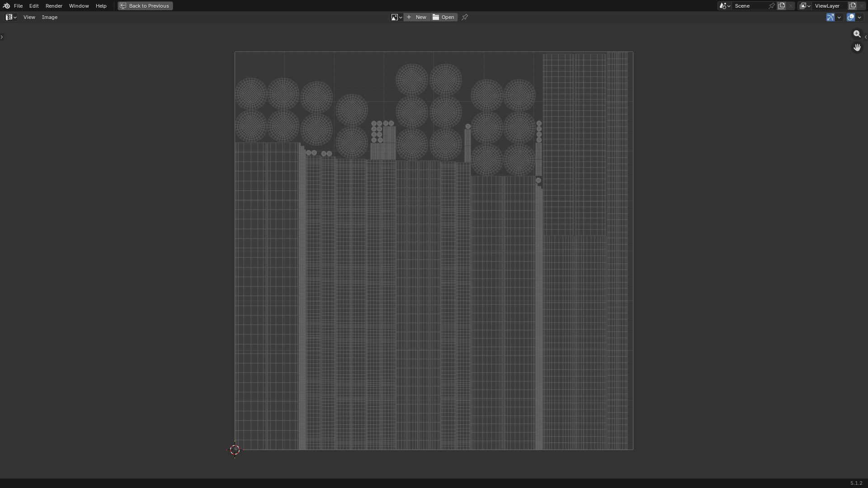Open the view layer browse dropdown
Viewport: 868px width, 488px height.
click(805, 6)
